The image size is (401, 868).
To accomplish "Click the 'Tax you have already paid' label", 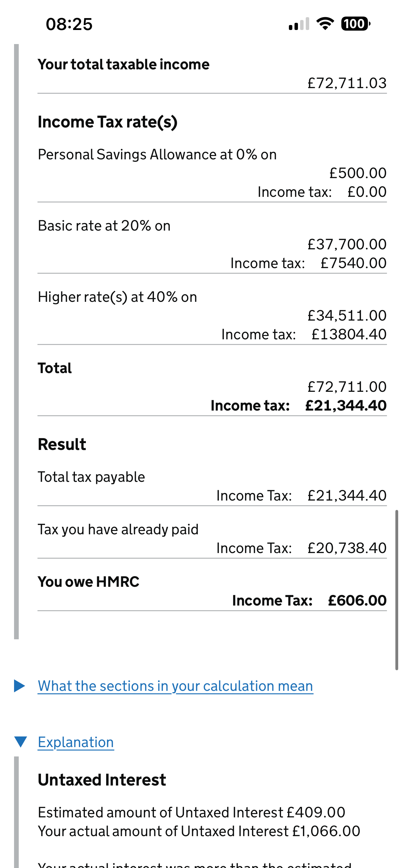I will pos(118,529).
